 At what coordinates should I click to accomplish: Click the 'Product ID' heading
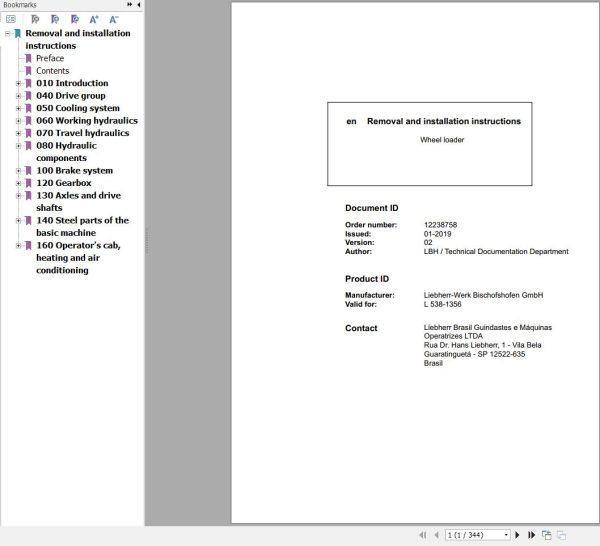[367, 279]
